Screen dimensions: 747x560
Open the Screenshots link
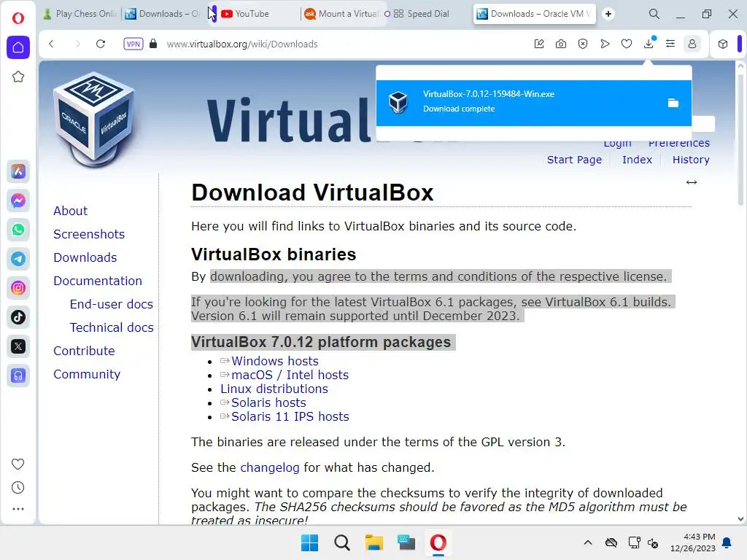pyautogui.click(x=89, y=234)
